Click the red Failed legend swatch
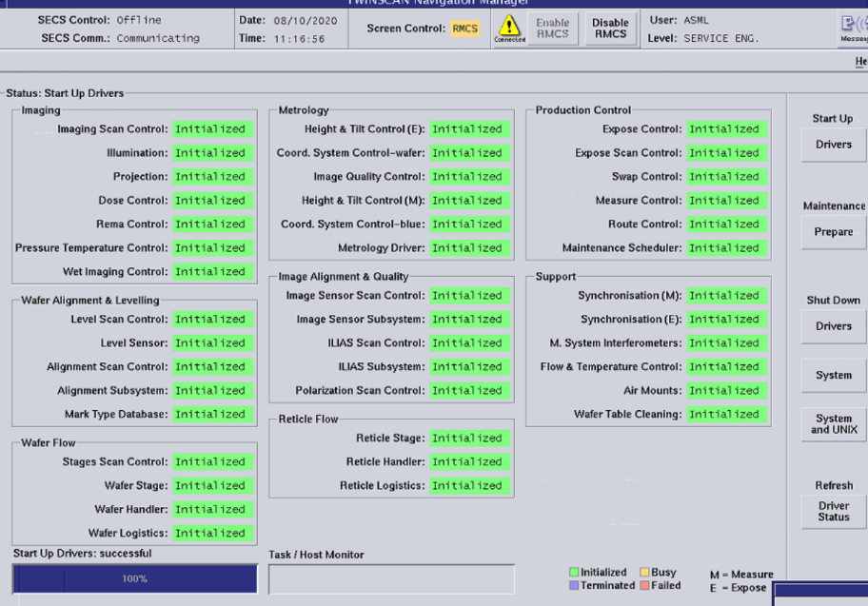This screenshot has width=868, height=606. point(642,586)
